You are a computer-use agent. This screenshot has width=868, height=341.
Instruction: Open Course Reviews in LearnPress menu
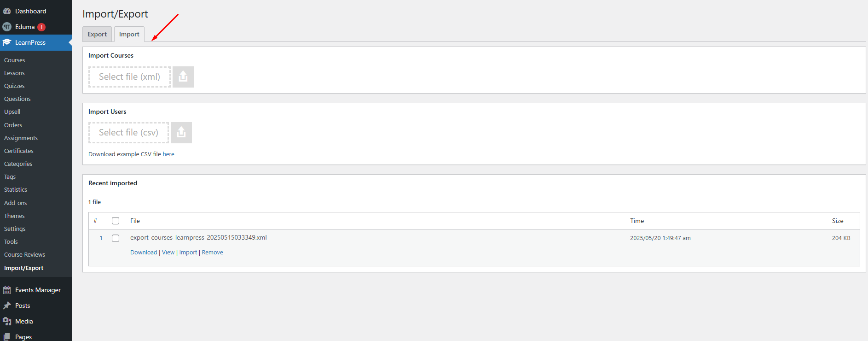tap(24, 255)
